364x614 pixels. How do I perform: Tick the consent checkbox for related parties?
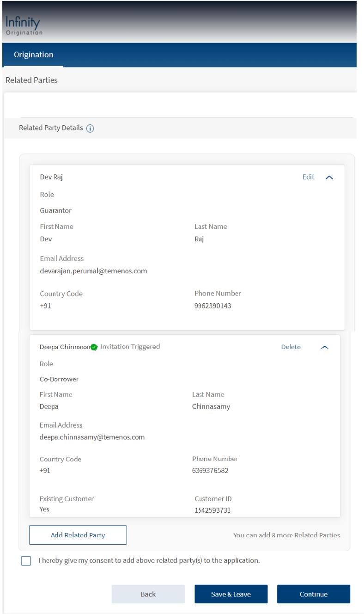point(26,561)
